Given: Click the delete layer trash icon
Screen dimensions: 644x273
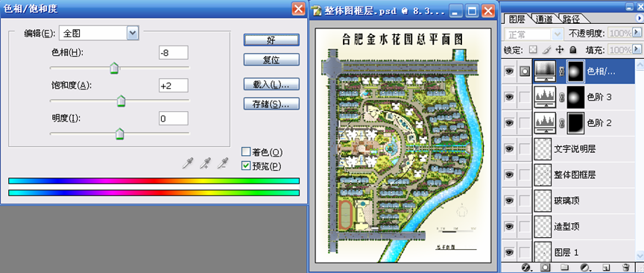Looking at the screenshot, I should [x=626, y=267].
